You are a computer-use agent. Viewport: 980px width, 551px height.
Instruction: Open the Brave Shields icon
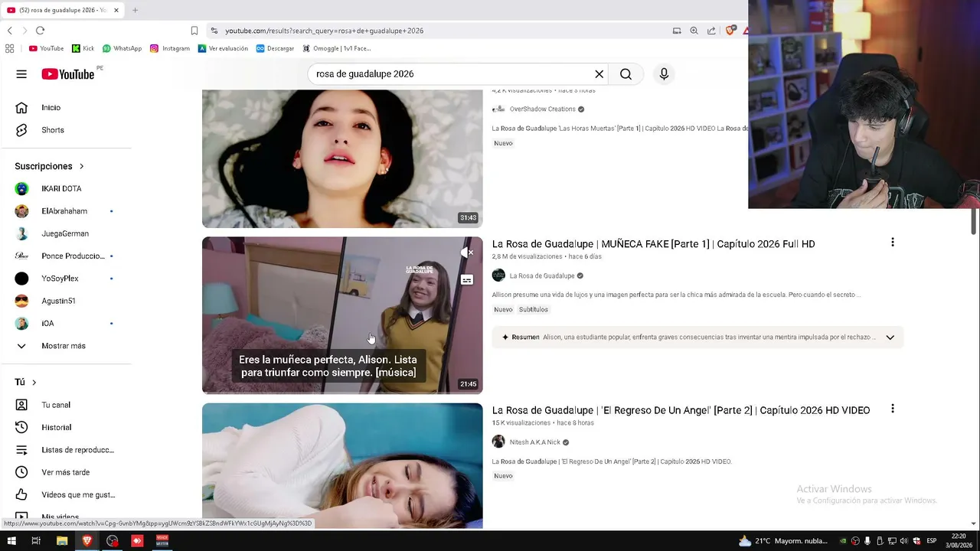(730, 31)
